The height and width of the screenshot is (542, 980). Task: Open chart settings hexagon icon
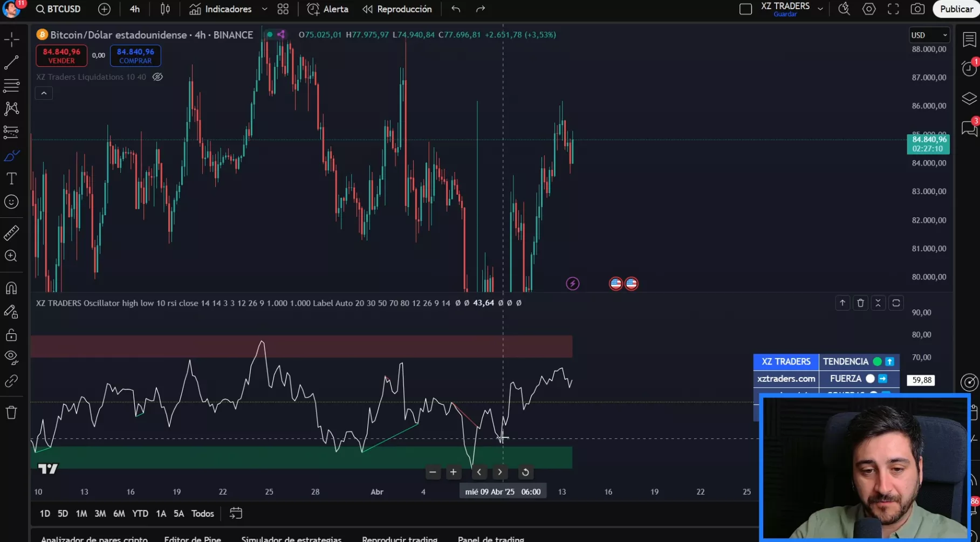869,9
